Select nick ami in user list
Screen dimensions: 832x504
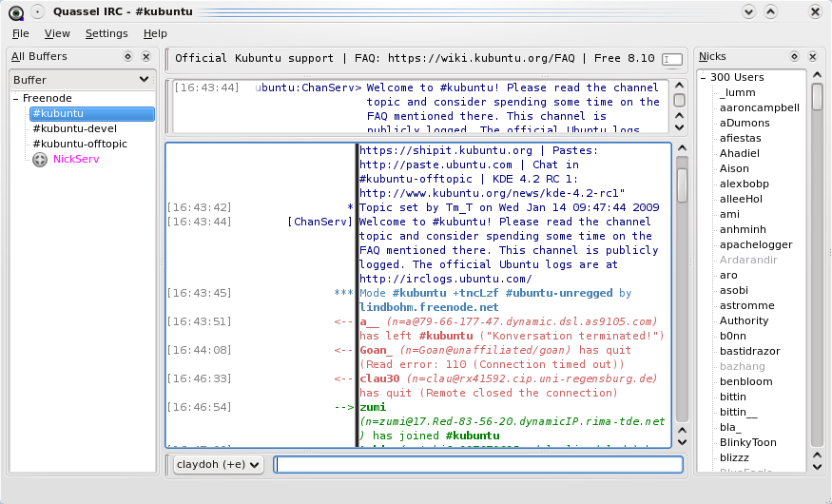tap(729, 215)
